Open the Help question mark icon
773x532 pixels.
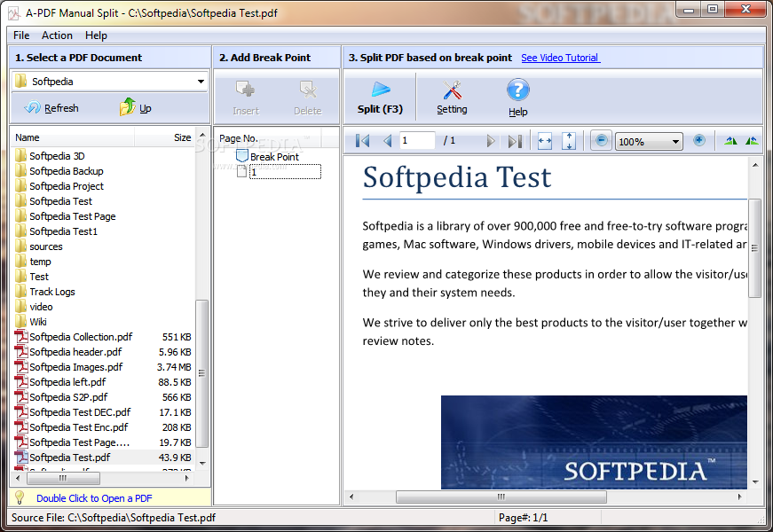[517, 90]
